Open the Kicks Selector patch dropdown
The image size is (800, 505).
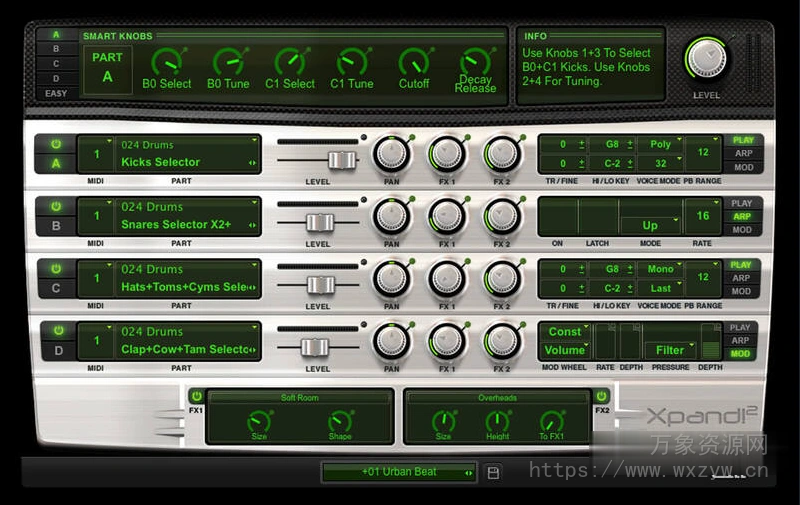pos(188,163)
